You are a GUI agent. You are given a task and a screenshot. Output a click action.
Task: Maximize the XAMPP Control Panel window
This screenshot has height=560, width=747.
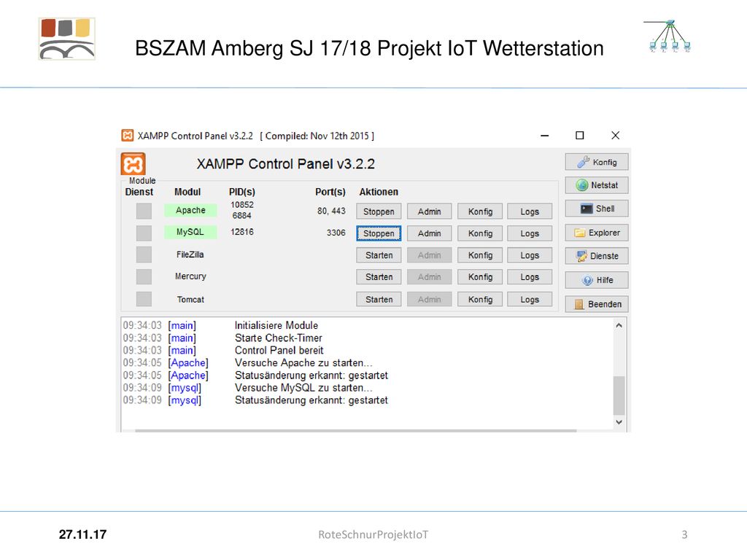coord(580,136)
